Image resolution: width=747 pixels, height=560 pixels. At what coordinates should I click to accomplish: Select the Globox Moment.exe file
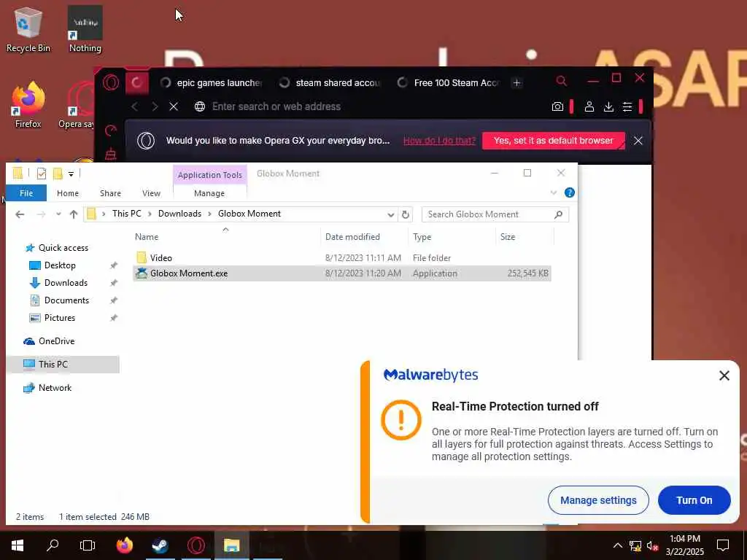tap(342, 273)
